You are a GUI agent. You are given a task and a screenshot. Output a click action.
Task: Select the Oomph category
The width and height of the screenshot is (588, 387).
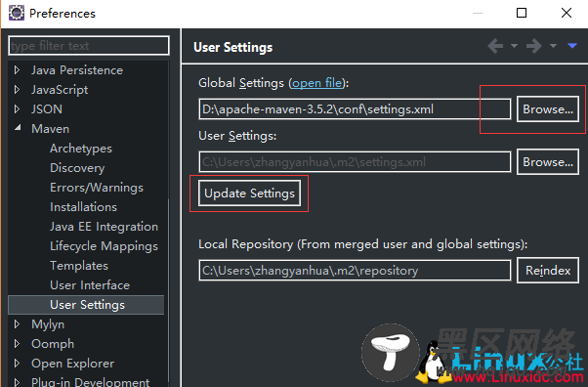coord(53,344)
